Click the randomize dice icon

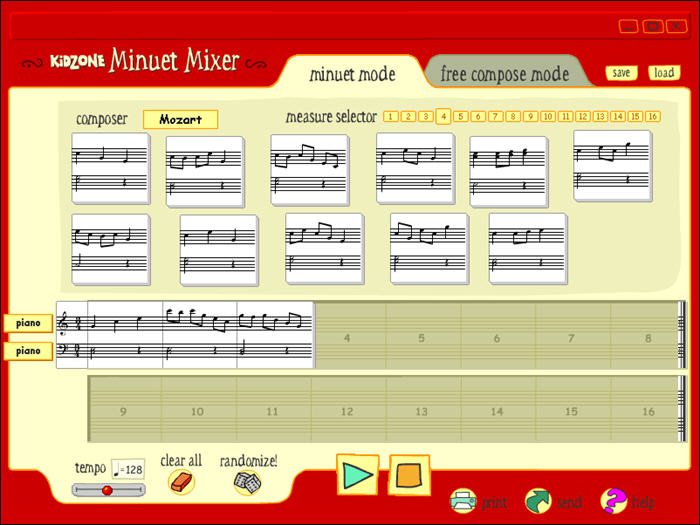[x=247, y=483]
